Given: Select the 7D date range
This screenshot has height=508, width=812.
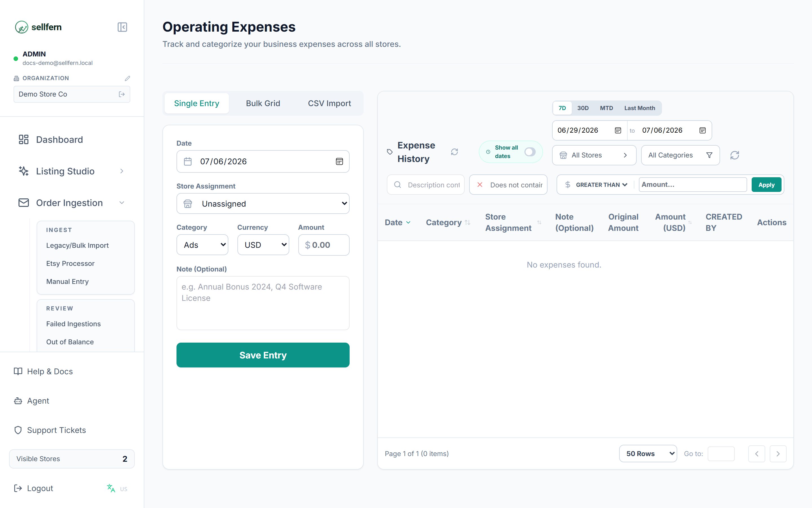Looking at the screenshot, I should [562, 108].
